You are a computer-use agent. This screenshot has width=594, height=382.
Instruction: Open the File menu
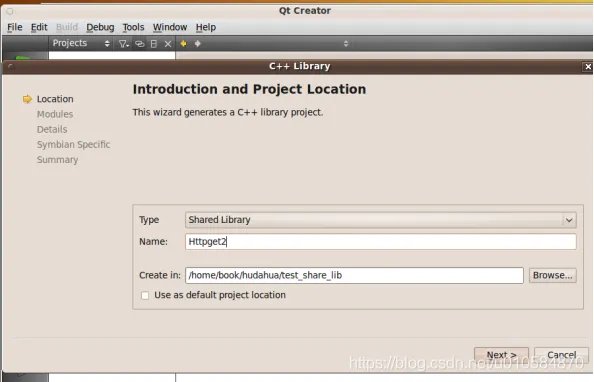pyautogui.click(x=15, y=27)
